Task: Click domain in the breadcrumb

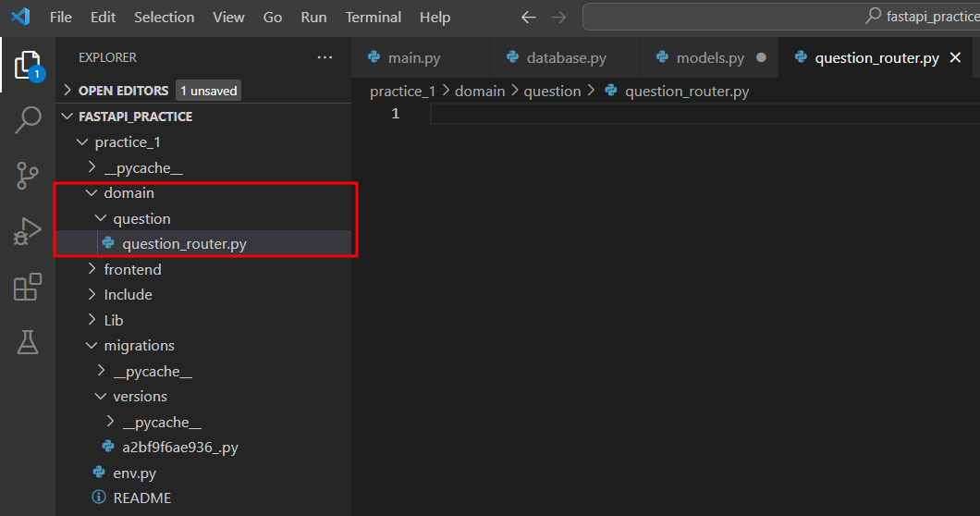Action: (480, 92)
